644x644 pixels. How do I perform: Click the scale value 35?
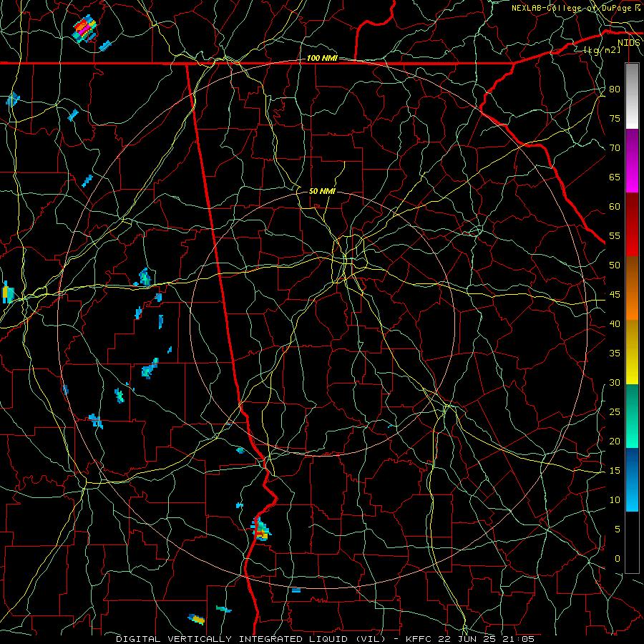pos(615,353)
